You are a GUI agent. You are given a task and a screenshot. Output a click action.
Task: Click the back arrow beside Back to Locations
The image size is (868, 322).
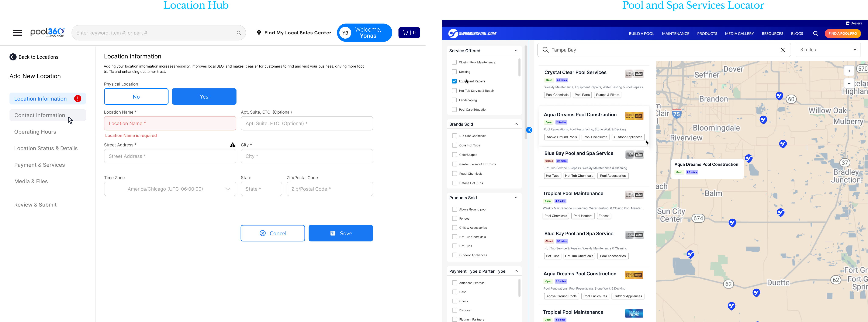[13, 57]
